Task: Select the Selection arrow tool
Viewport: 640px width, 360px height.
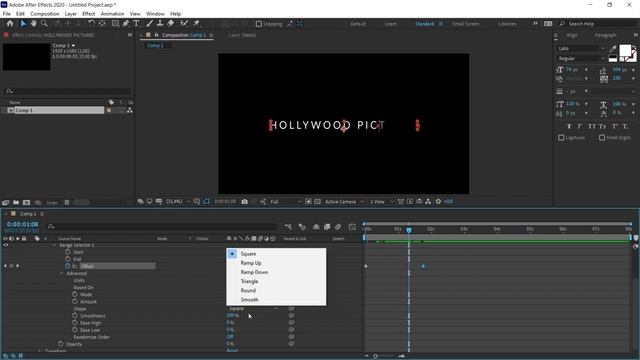Action: pos(23,24)
